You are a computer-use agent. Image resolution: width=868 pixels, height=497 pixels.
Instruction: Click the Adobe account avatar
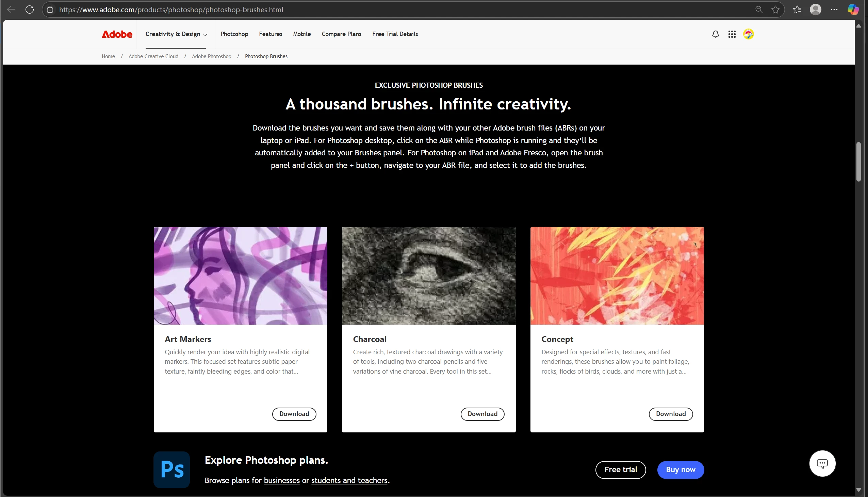click(748, 34)
